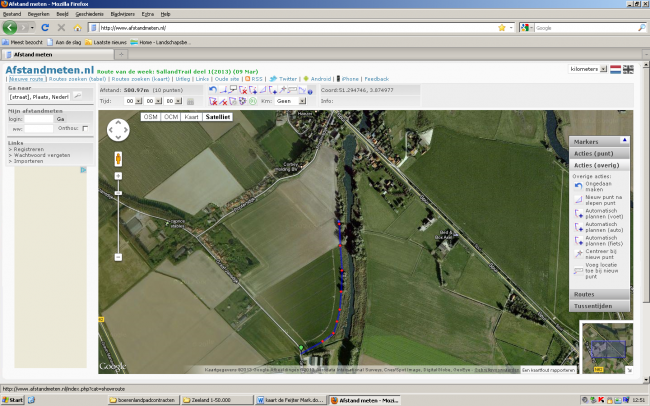This screenshot has width=650, height=406.
Task: Switch map to OCM layer
Action: (x=171, y=117)
